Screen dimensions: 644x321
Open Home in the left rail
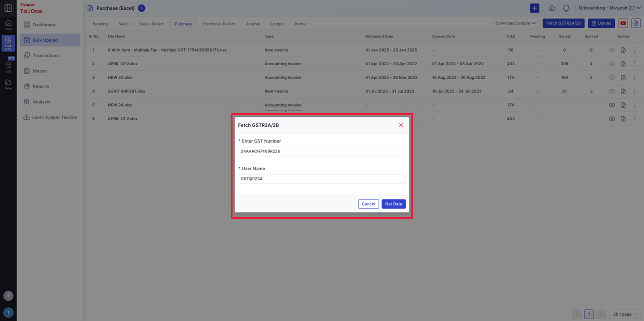pos(8,25)
